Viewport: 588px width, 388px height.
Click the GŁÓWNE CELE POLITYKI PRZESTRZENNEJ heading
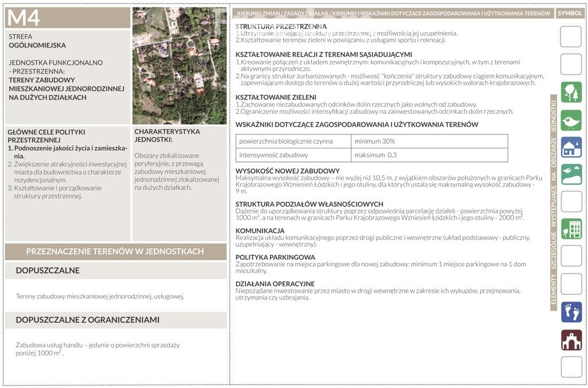[47, 136]
